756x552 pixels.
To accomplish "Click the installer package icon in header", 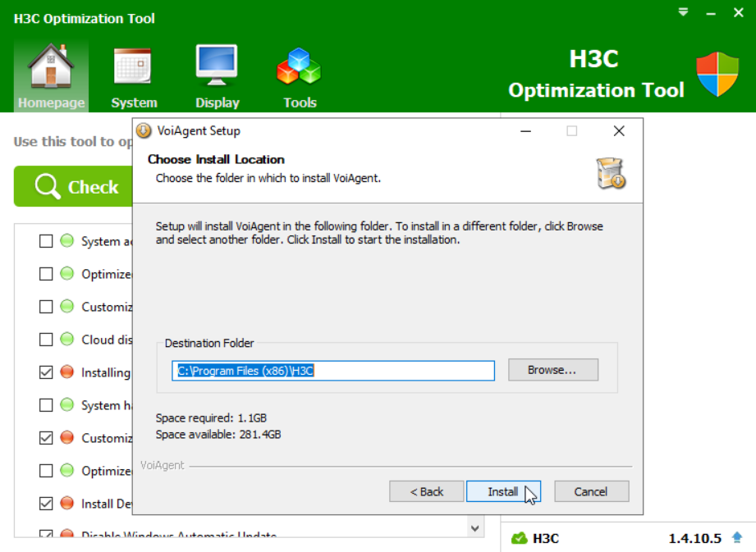I will (611, 173).
